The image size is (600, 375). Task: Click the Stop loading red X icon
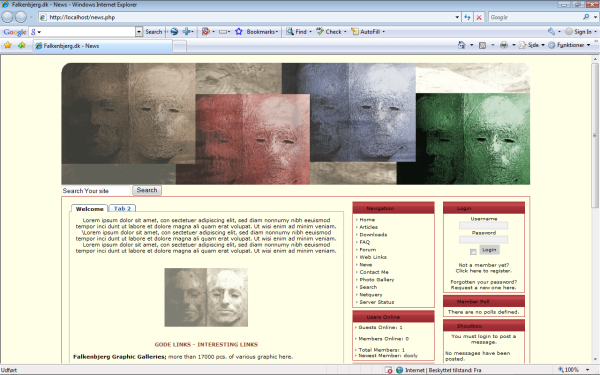(x=479, y=17)
